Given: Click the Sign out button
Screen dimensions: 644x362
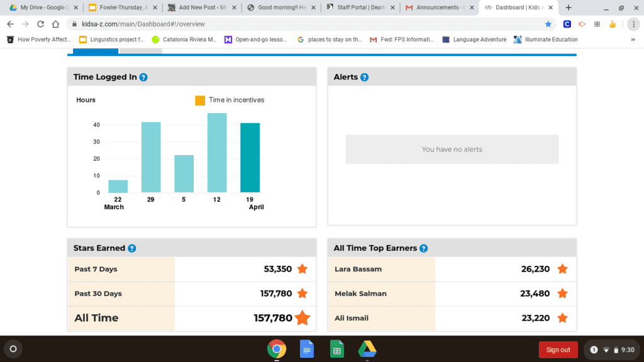Looking at the screenshot, I should (x=558, y=349).
